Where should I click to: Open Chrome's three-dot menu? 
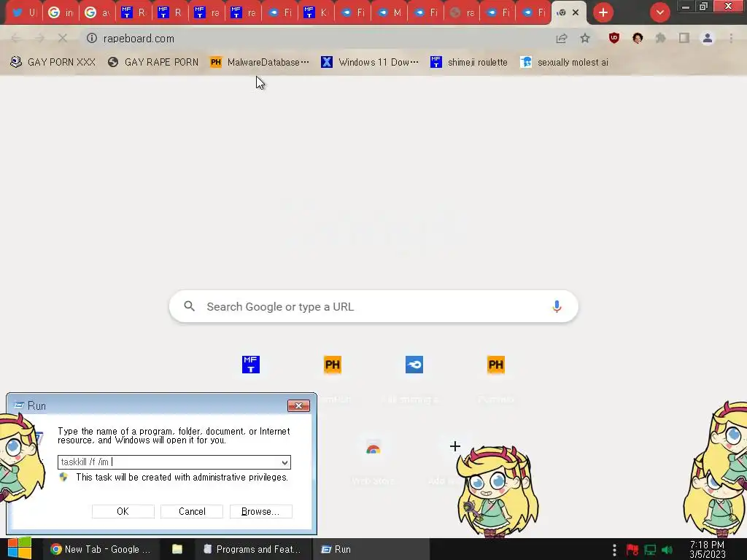(731, 38)
